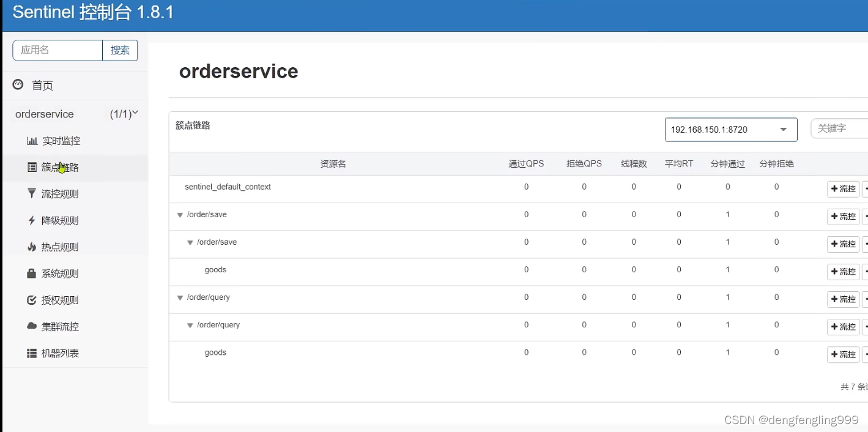Click the 关键字 keyword filter field
868x432 pixels.
tap(838, 128)
